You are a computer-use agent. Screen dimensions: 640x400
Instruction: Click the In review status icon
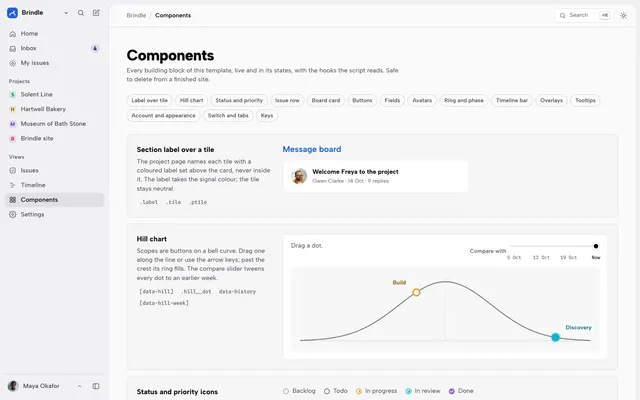click(409, 391)
